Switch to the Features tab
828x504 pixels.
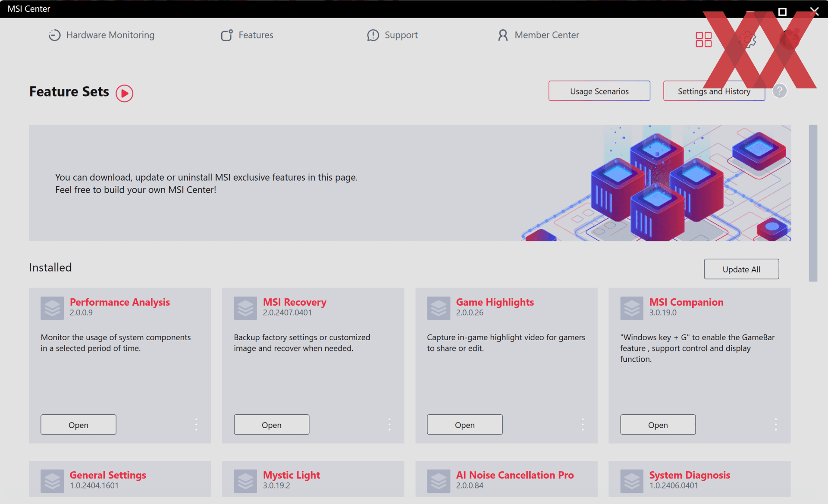pos(247,35)
